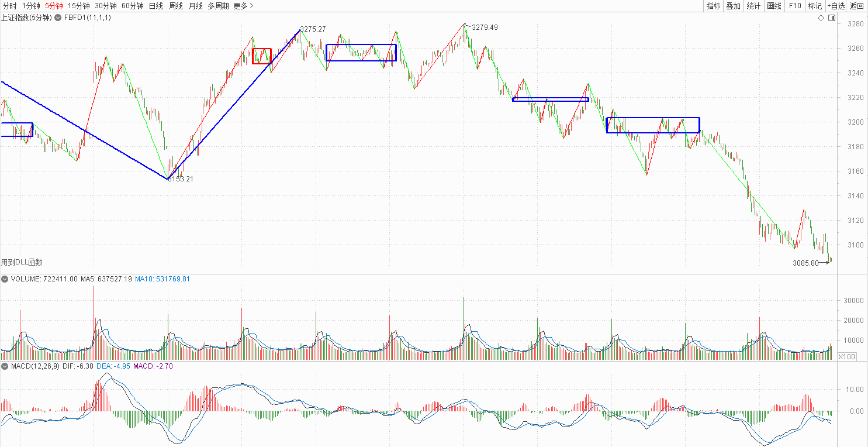The image size is (868, 447).
Task: Click the X100 volume unit label
Action: click(846, 356)
